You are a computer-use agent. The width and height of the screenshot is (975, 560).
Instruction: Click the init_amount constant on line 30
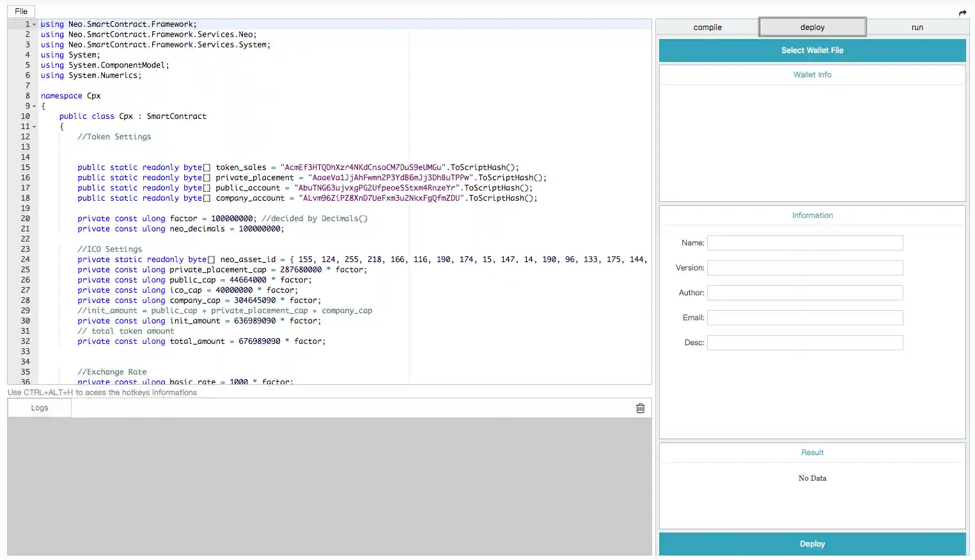195,321
